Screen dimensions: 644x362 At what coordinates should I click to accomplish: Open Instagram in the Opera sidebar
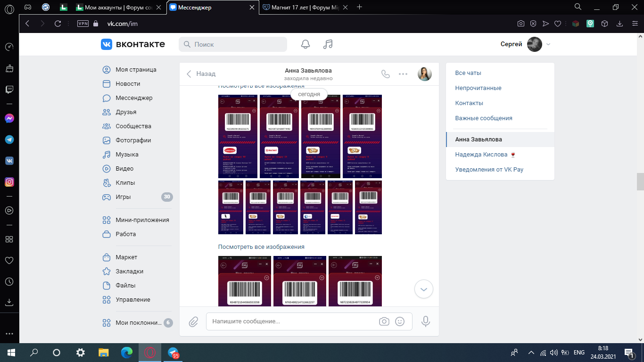(9, 182)
